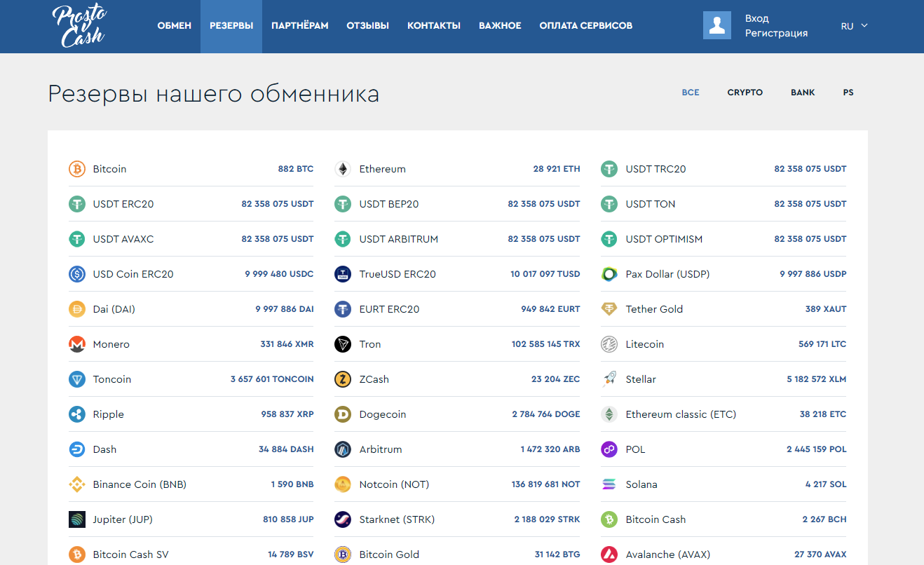Click the Solana icon
This screenshot has height=565, width=924.
pos(609,484)
